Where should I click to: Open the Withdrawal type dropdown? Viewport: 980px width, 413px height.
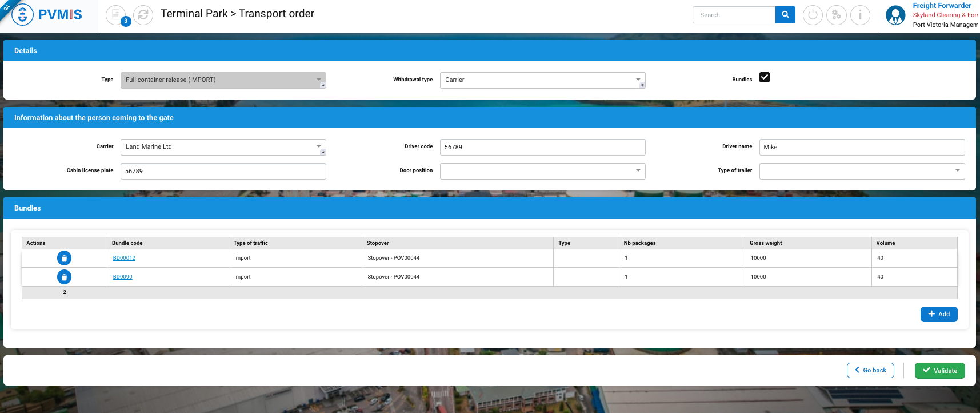(x=542, y=80)
